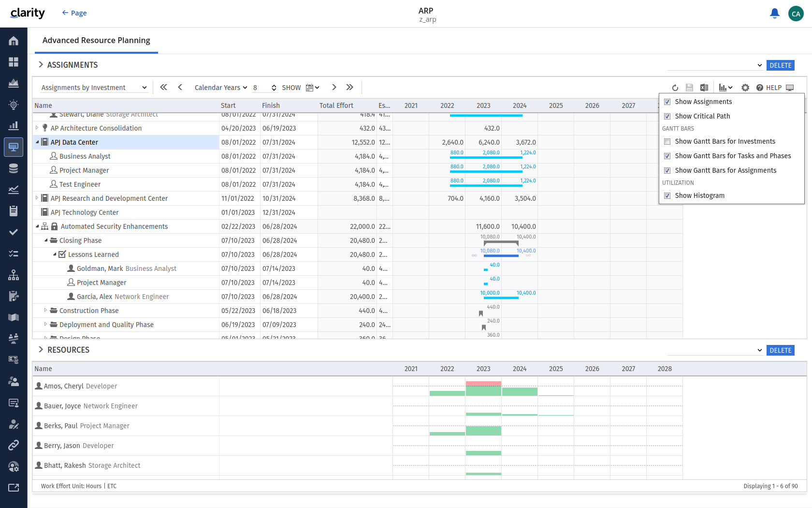Enable Show Gantt Bars for Investments
The height and width of the screenshot is (508, 812).
coord(667,141)
